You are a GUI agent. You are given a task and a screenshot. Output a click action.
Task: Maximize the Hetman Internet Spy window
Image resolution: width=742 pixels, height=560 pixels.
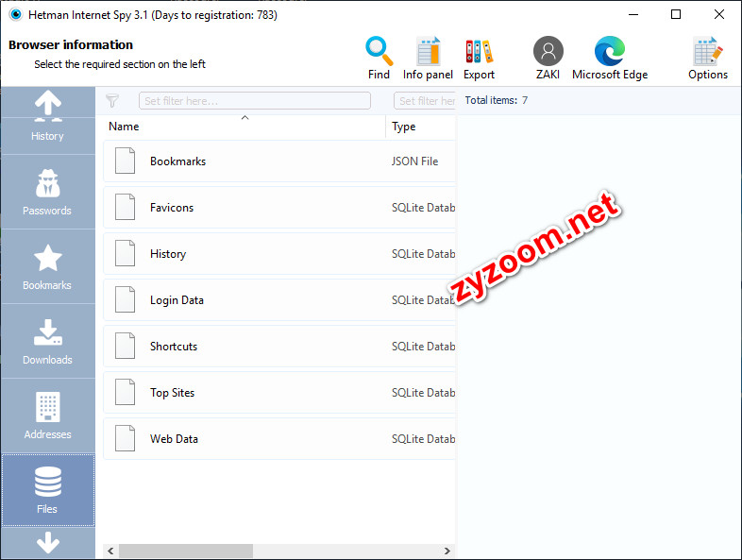676,15
